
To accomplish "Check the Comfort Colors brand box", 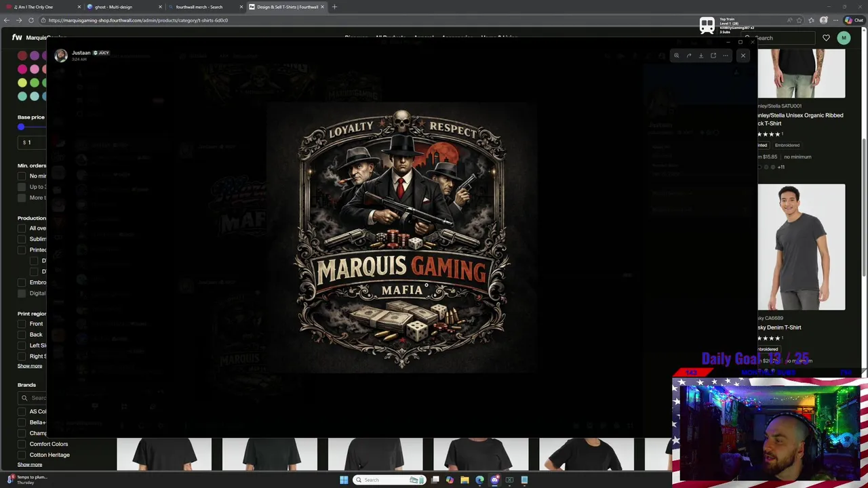I will (22, 444).
